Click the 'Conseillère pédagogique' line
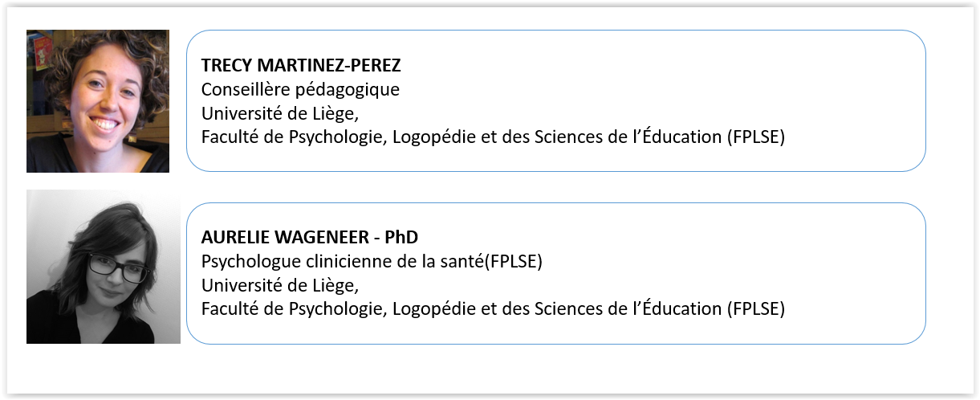Viewport: 980px width, 400px height. [300, 89]
